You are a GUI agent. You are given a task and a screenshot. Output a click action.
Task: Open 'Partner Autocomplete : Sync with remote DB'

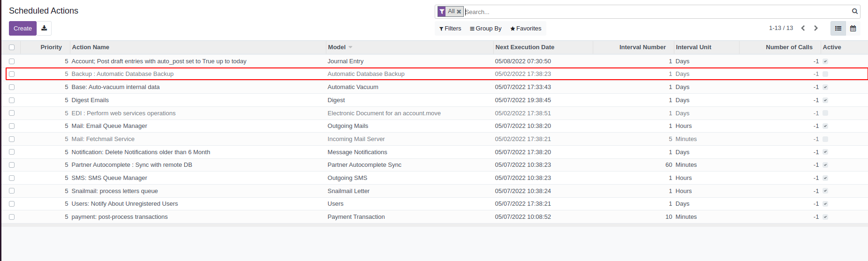132,165
